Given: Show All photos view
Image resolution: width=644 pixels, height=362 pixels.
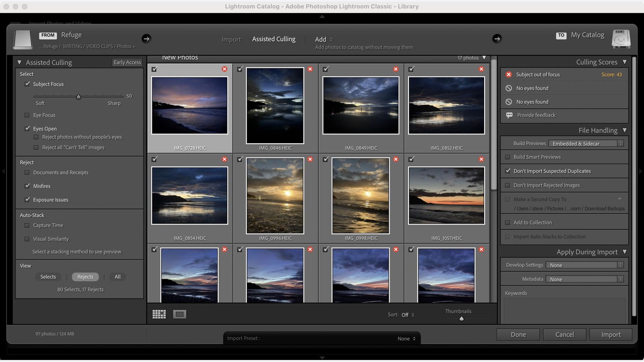Looking at the screenshot, I should [x=118, y=277].
